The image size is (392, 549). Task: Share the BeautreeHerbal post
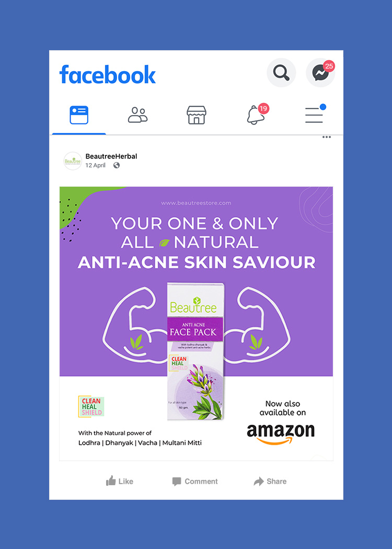point(270,482)
